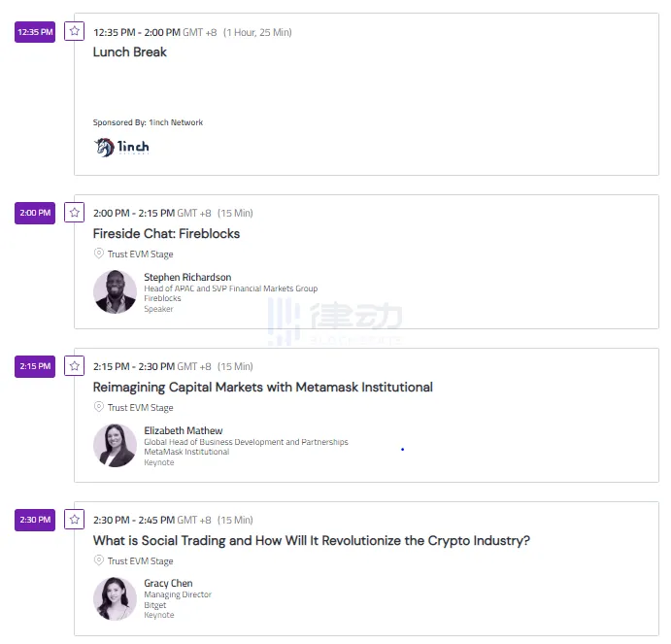Viewport: 671px width, 644px height.
Task: Open the Lunch Break session title
Action: point(130,52)
